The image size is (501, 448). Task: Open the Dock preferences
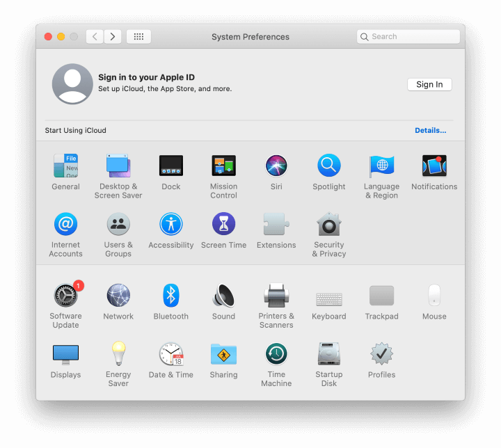171,166
